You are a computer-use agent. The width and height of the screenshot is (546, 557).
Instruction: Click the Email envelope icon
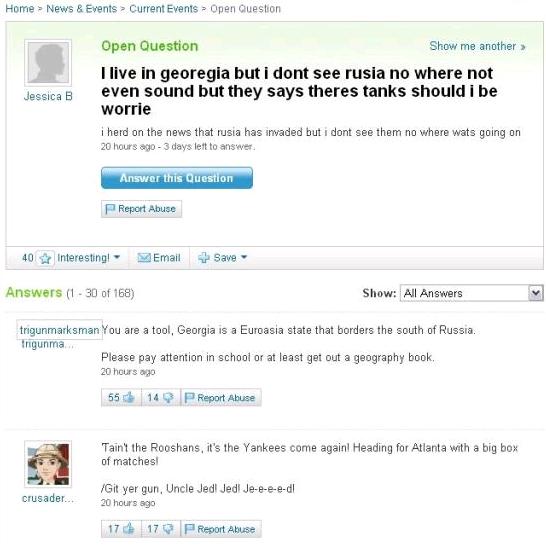(144, 258)
